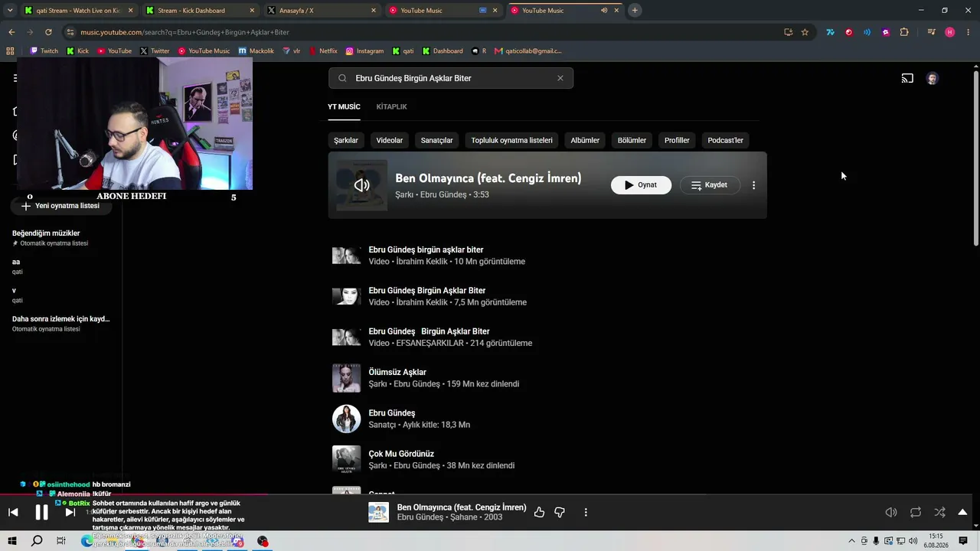Viewport: 980px width, 551px height.
Task: Open the Twitch bookmark
Action: 44,51
